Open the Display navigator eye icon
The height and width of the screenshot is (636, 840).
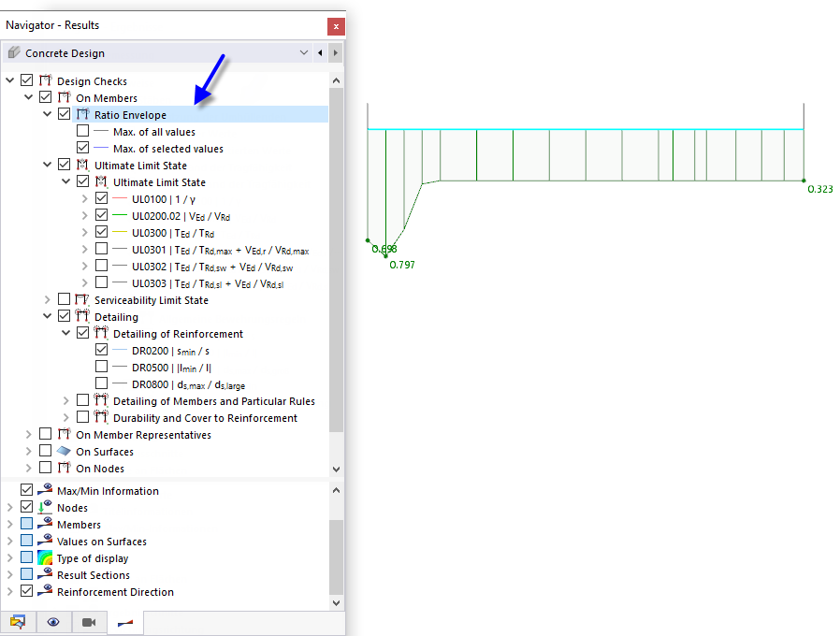pos(53,621)
